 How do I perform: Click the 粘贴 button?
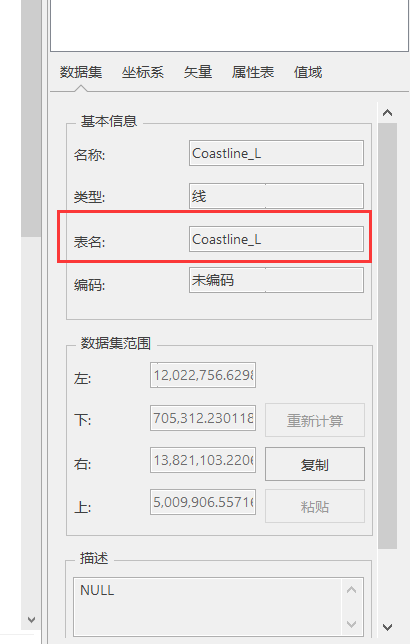tap(315, 506)
